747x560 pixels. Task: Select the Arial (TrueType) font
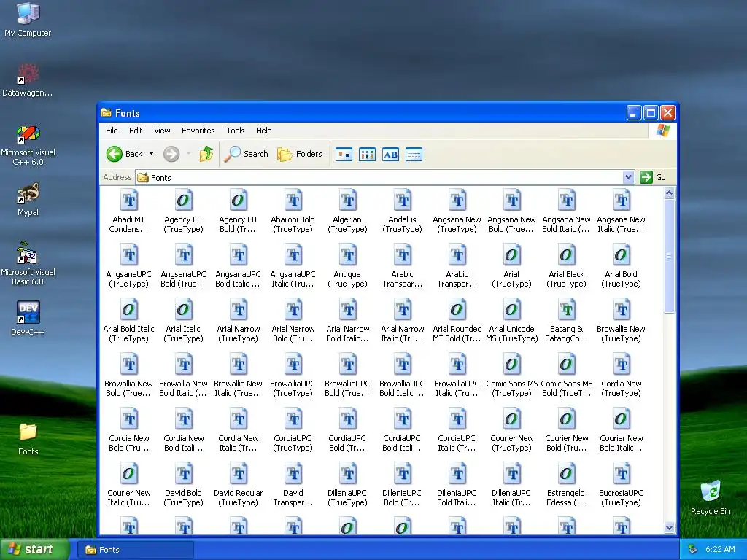tap(511, 265)
